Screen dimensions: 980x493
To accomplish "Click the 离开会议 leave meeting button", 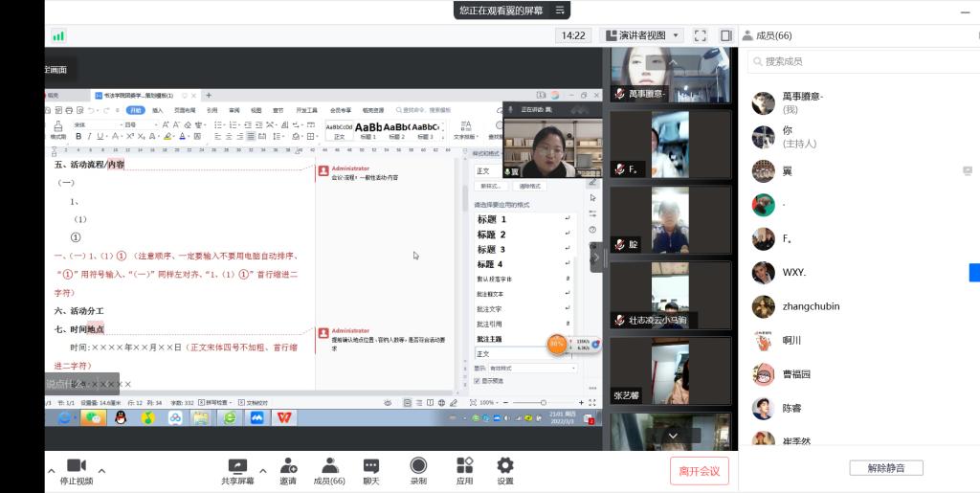I will pyautogui.click(x=700, y=470).
